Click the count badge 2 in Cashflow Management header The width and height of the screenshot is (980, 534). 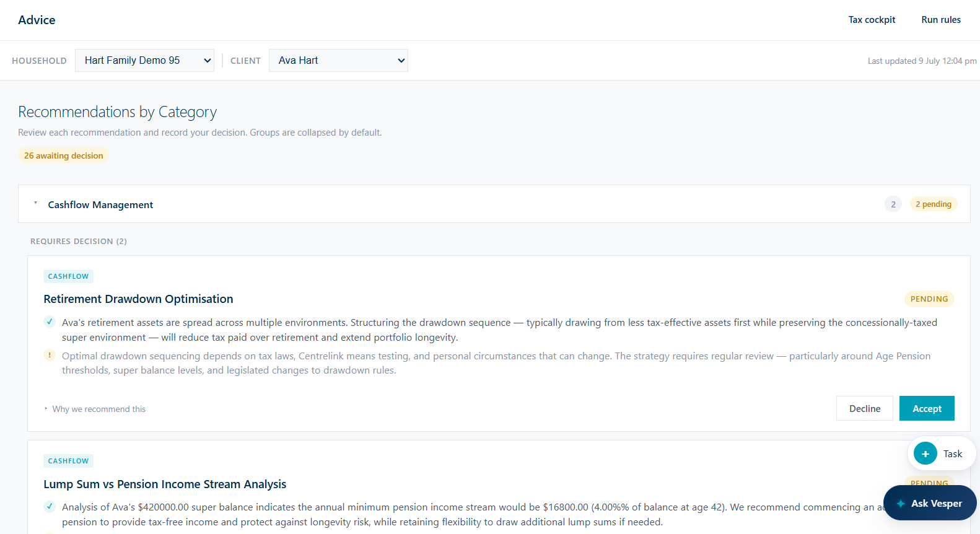[x=893, y=204]
